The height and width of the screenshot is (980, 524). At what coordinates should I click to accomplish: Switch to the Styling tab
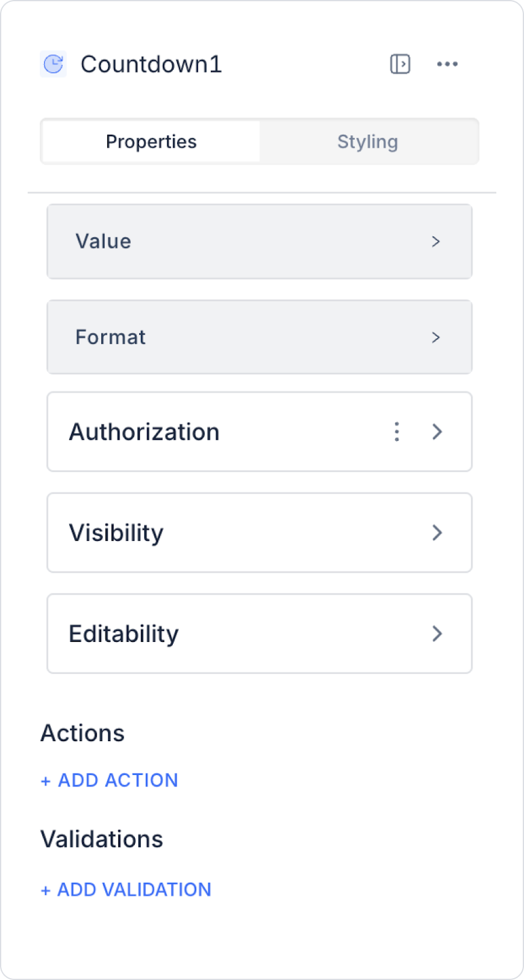368,141
